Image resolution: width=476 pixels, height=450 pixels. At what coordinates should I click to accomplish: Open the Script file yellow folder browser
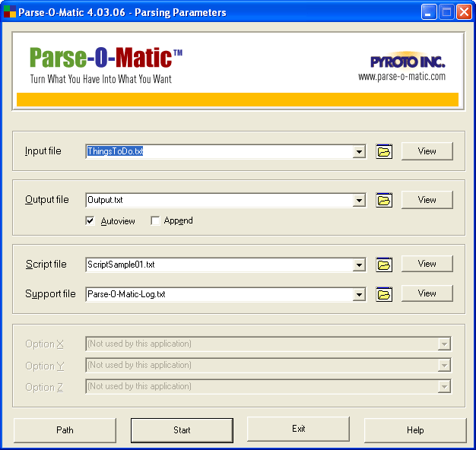pos(384,265)
